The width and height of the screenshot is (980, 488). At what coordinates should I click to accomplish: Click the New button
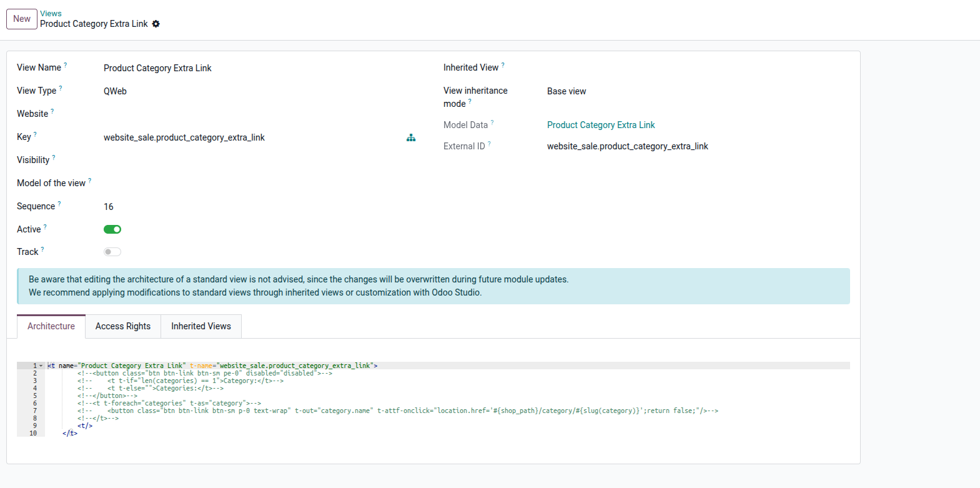(x=22, y=19)
